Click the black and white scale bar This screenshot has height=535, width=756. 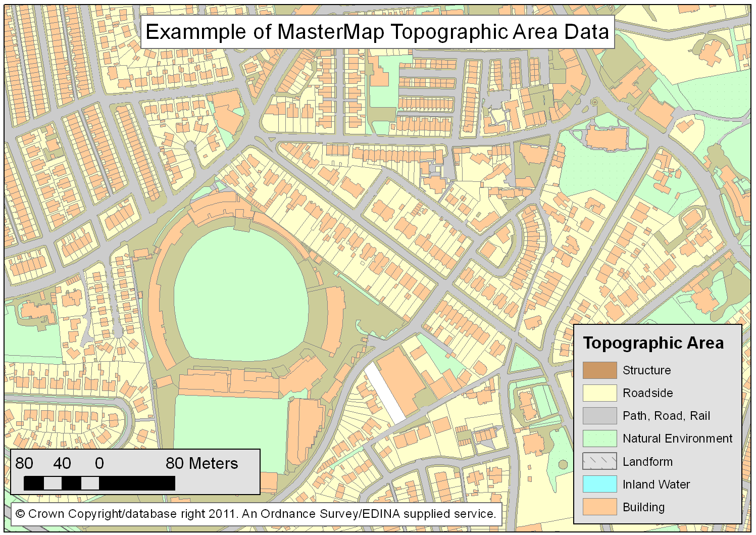(99, 483)
